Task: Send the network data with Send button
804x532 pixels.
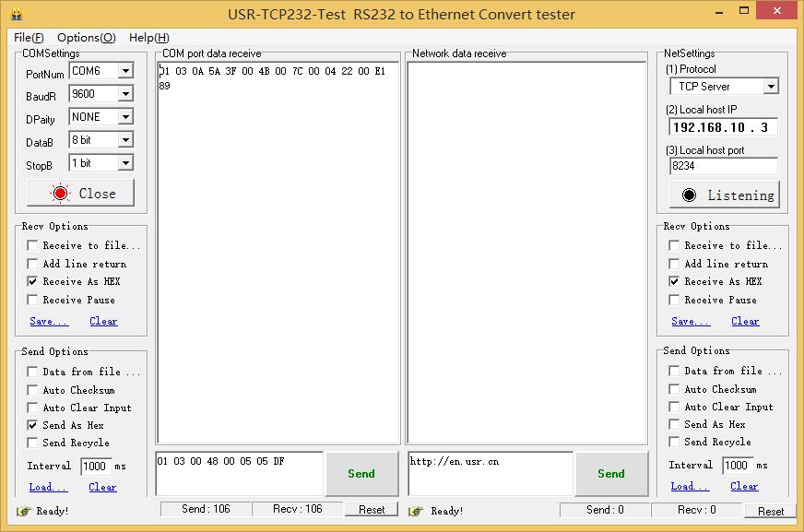Action: (611, 474)
